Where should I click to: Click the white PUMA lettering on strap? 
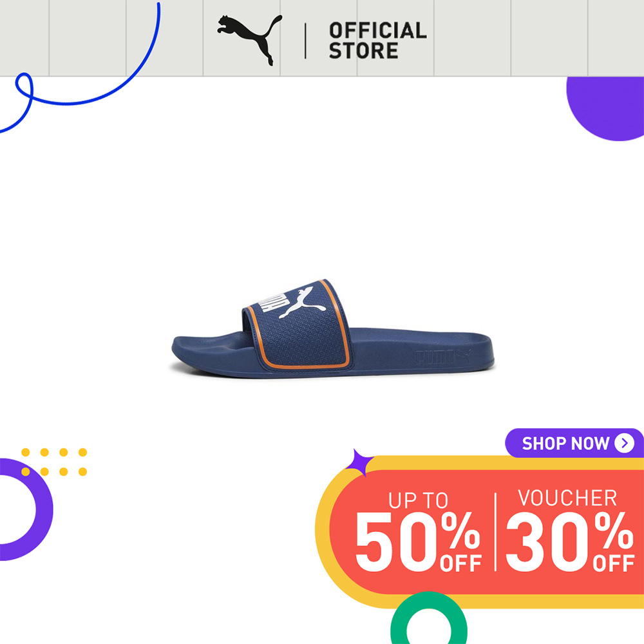point(272,303)
